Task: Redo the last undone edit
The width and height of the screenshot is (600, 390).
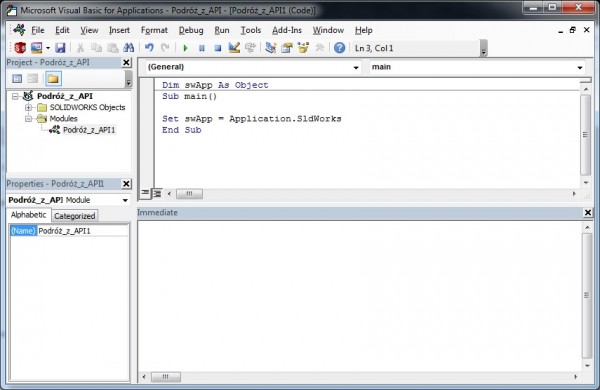Action: 165,48
